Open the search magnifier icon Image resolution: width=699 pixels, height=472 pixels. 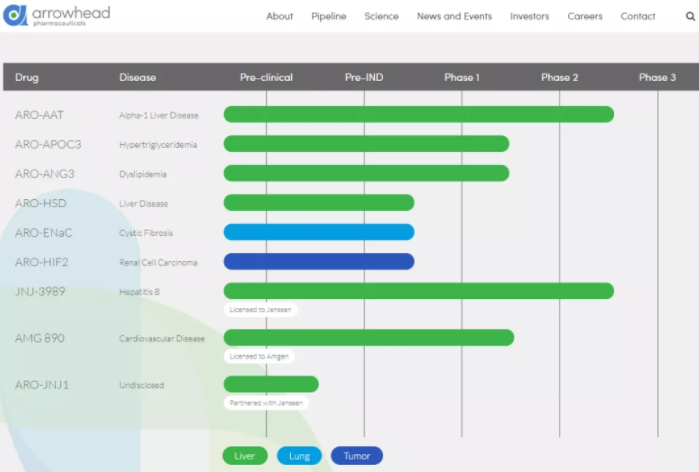[x=690, y=16]
